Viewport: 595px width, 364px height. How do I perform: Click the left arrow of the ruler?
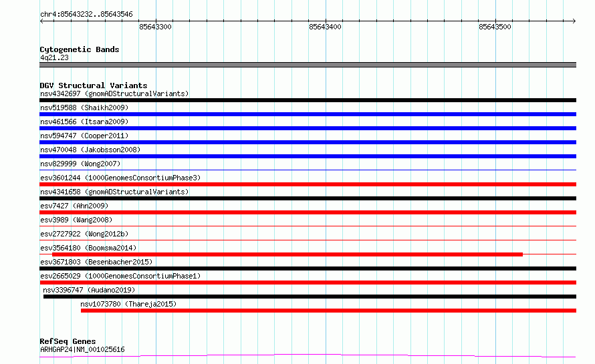coord(41,21)
